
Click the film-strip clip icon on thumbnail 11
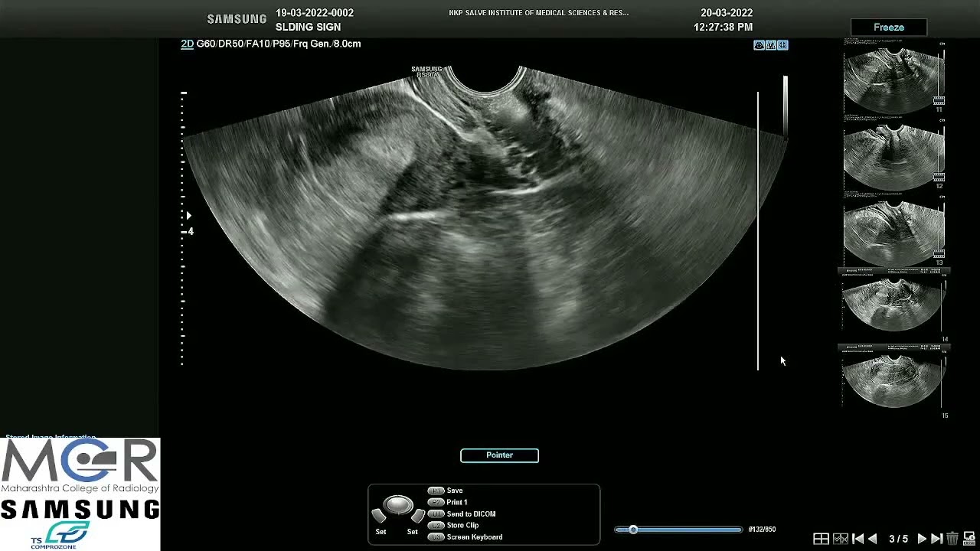click(x=939, y=100)
